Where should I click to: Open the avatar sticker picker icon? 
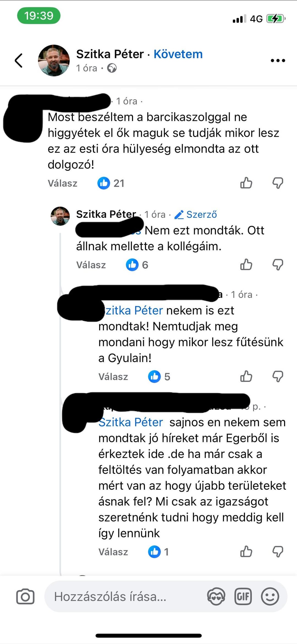click(x=216, y=597)
